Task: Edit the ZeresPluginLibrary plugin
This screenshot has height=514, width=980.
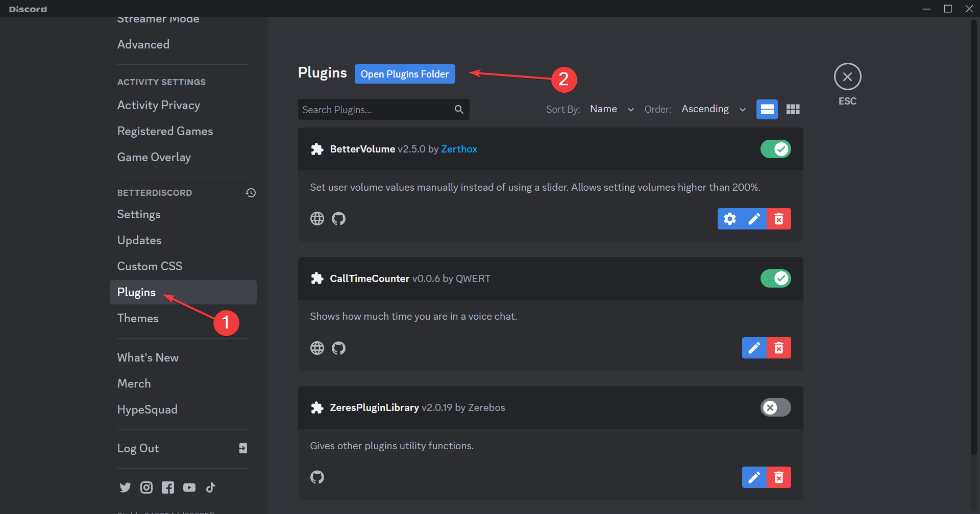Action: click(x=754, y=477)
